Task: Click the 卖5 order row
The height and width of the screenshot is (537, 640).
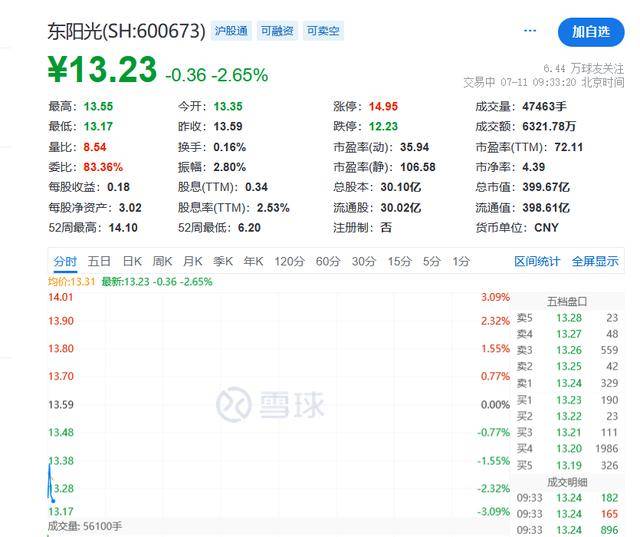Action: pos(567,318)
